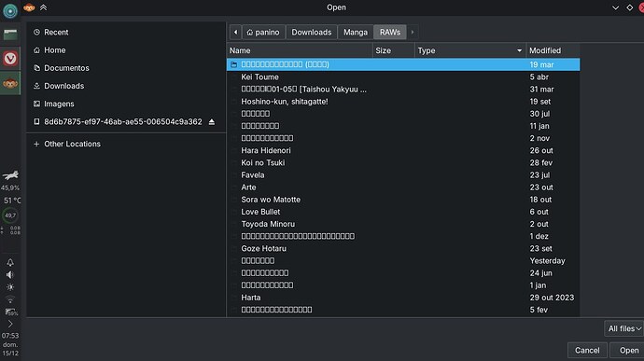
Task: Open the All files filter dropdown
Action: coord(623,328)
